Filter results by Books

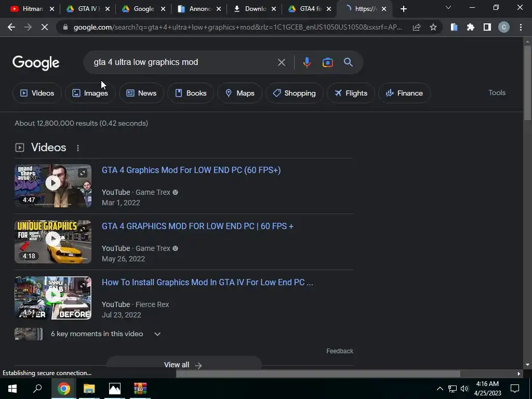point(191,93)
